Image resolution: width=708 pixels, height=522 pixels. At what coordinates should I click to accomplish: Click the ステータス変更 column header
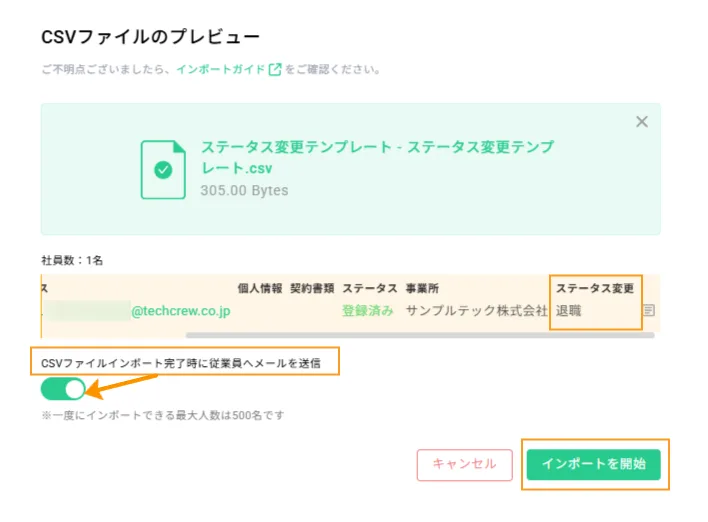595,288
